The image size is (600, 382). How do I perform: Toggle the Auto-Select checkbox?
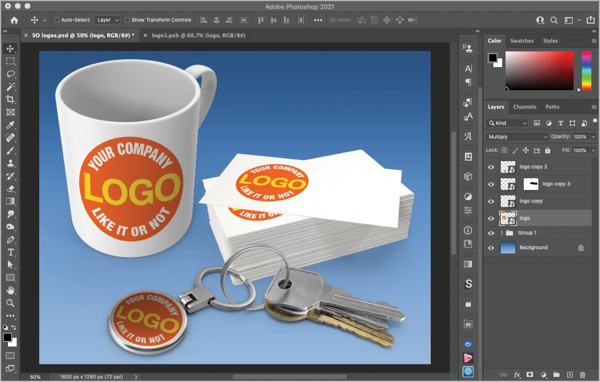click(57, 20)
